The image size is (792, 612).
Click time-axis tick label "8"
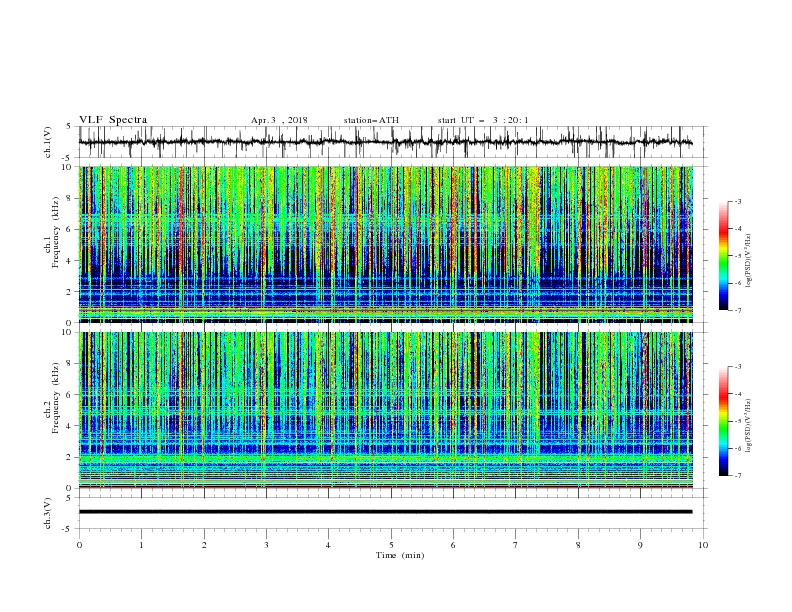(x=578, y=545)
